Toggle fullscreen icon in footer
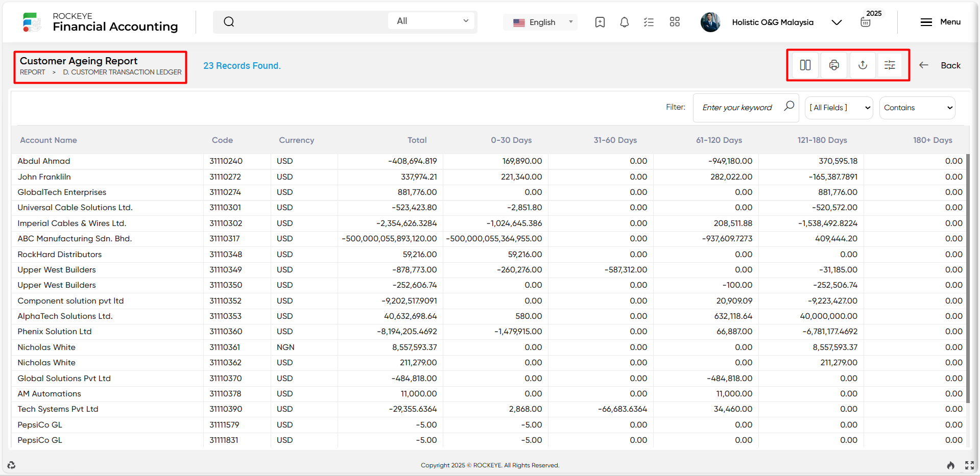The image size is (980, 476). 969,465
